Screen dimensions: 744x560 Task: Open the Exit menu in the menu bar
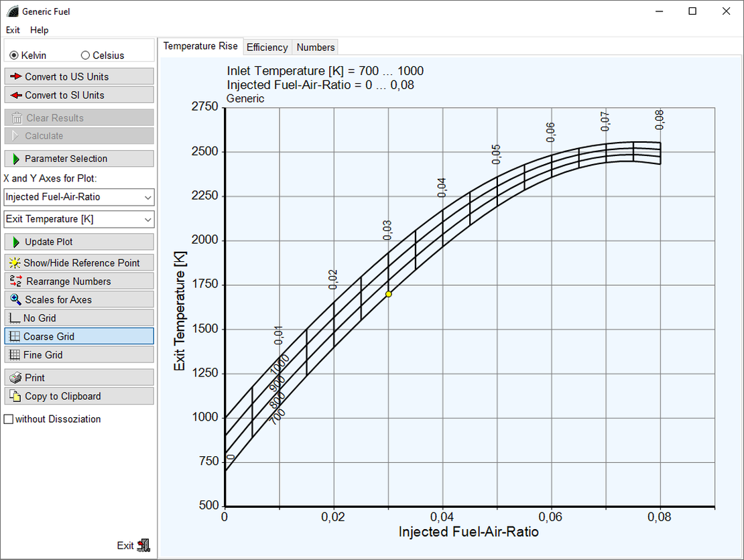point(13,30)
